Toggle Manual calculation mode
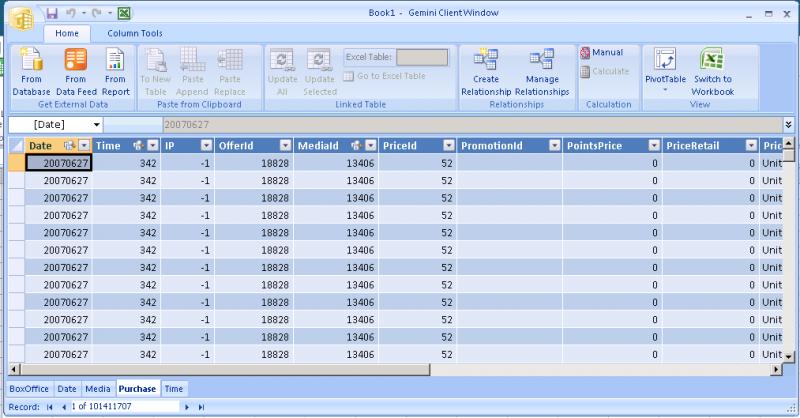This screenshot has height=418, width=800. (x=601, y=53)
